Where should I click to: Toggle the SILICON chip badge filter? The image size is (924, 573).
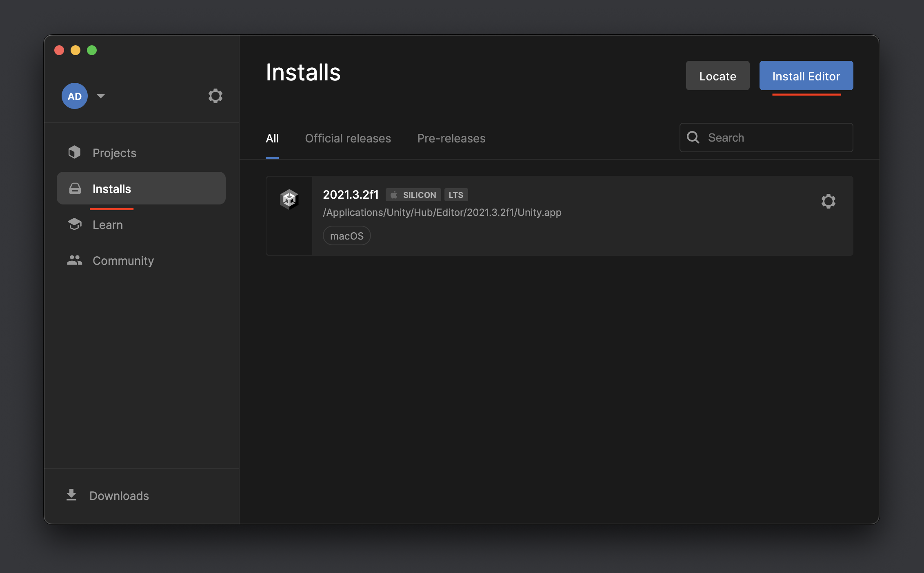(414, 194)
